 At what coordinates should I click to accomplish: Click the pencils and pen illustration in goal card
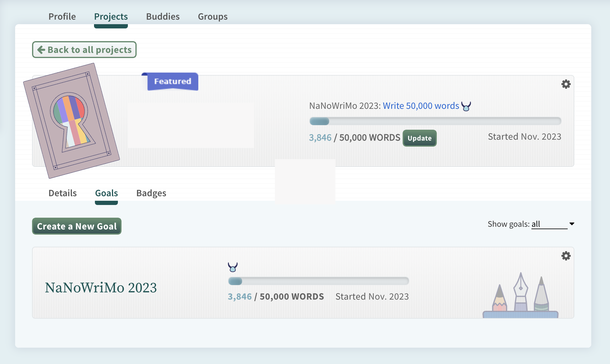[x=521, y=295]
